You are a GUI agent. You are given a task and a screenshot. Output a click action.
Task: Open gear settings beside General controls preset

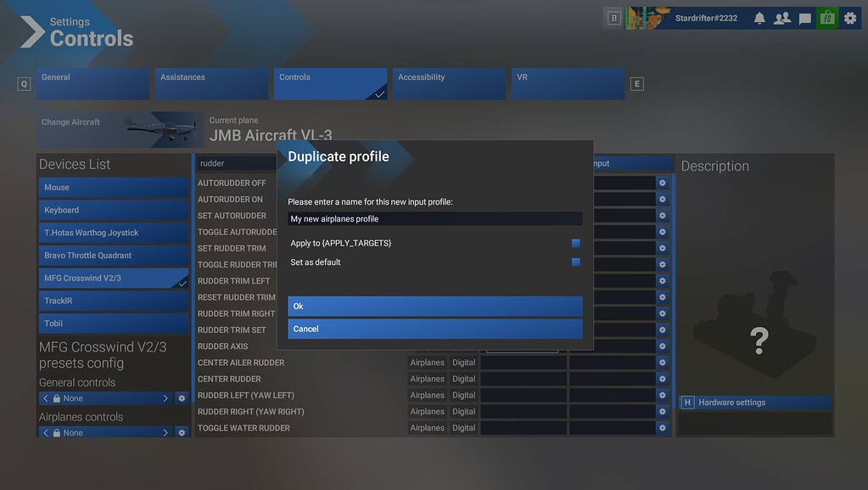pos(182,397)
